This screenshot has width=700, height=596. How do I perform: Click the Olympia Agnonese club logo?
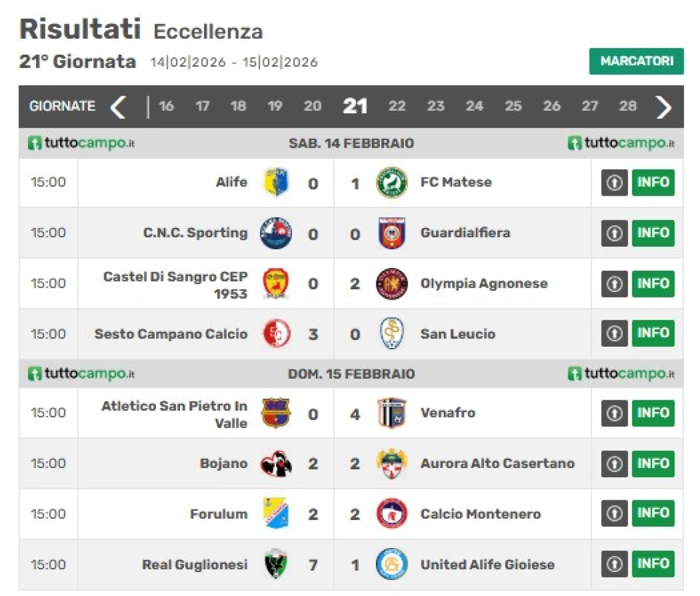coord(392,284)
